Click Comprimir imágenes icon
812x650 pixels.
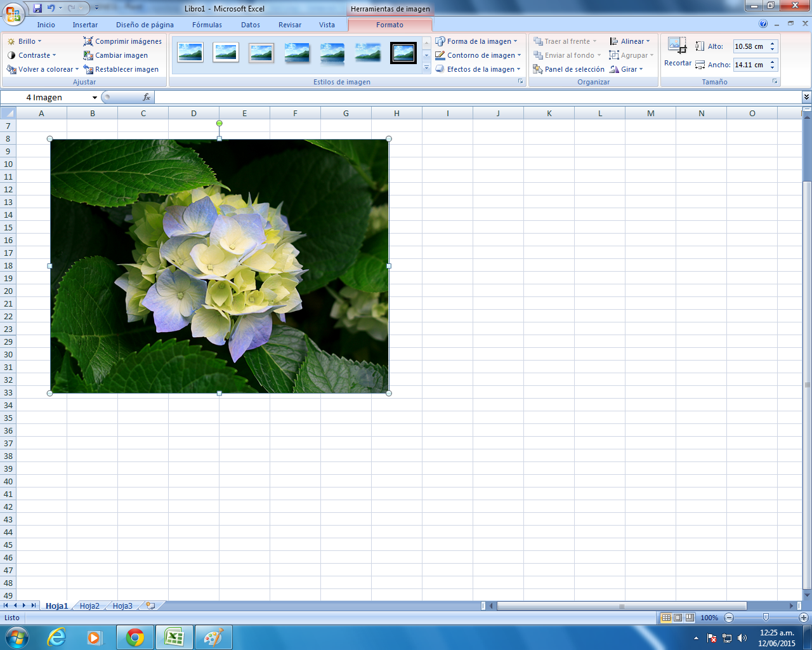pyautogui.click(x=88, y=41)
